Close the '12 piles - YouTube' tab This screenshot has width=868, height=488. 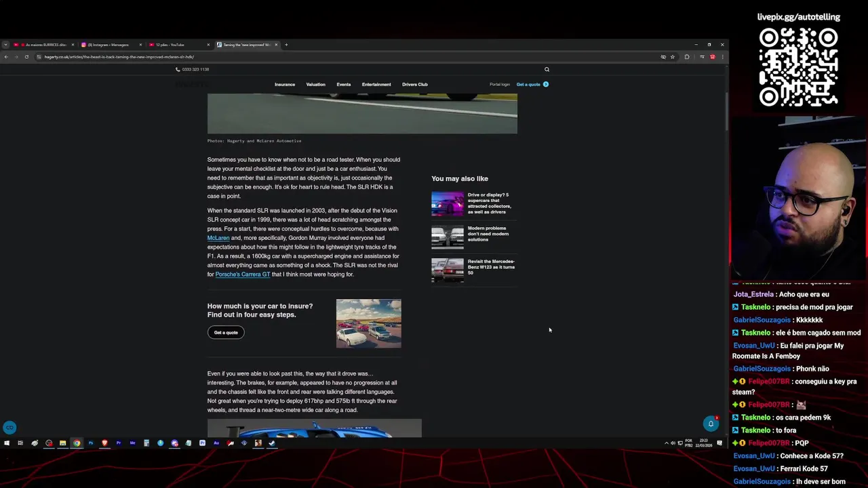(208, 45)
